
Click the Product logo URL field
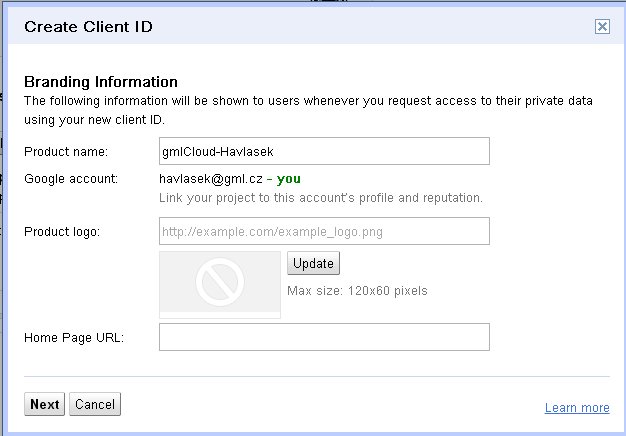point(324,231)
